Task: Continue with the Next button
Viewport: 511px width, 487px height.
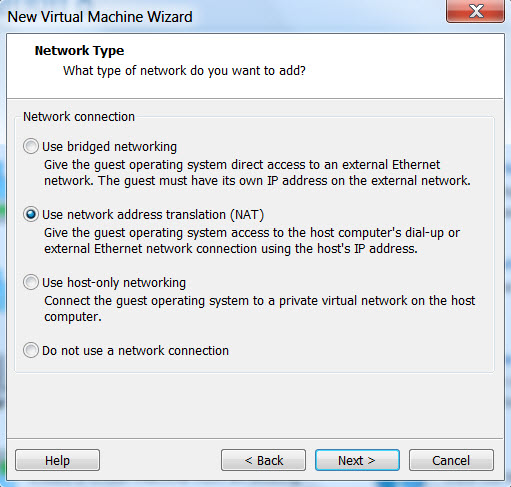Action: (357, 460)
